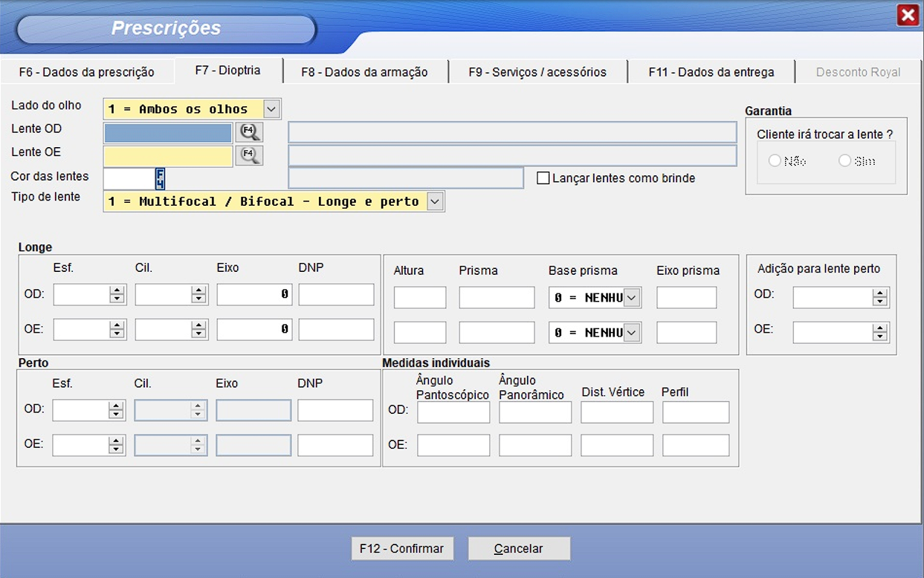Decrease Longe OE Cil. value with down arrow

(198, 334)
